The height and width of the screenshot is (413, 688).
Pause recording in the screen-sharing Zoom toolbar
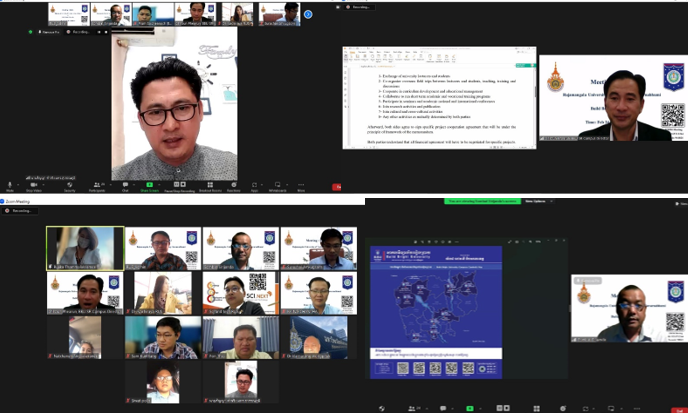click(x=499, y=408)
